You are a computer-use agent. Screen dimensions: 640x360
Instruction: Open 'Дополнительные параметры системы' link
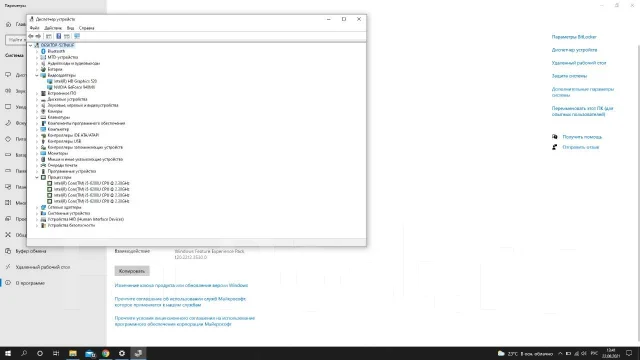point(583,92)
